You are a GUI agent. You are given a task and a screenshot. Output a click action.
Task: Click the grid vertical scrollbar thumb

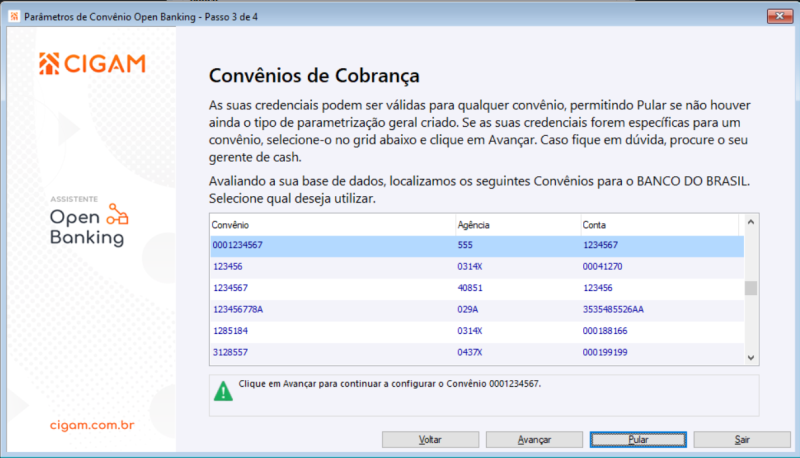click(x=751, y=288)
